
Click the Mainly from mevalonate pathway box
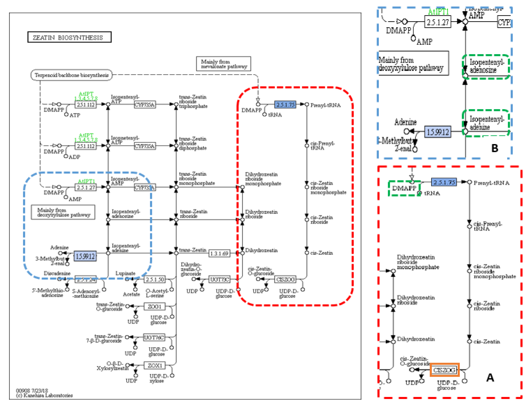pyautogui.click(x=224, y=64)
